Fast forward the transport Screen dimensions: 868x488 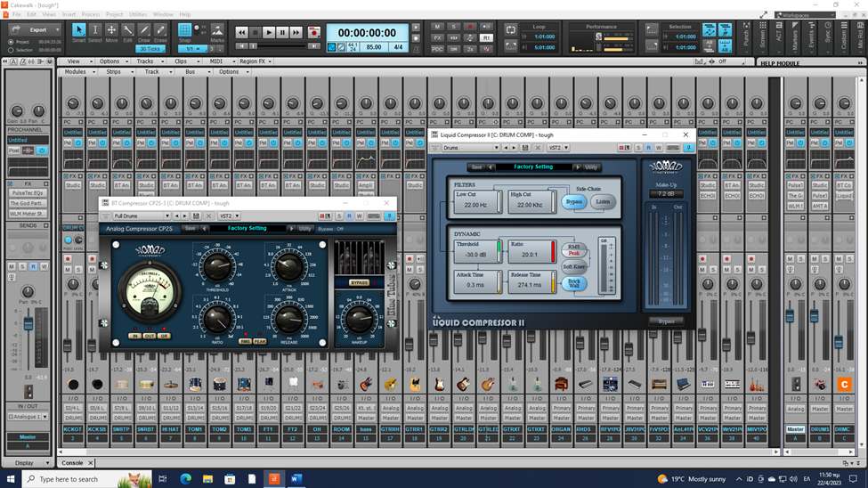click(296, 33)
